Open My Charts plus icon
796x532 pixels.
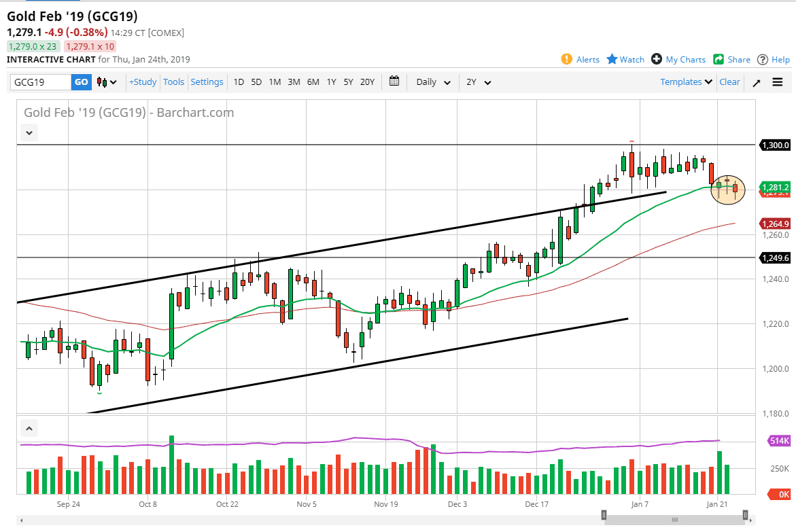point(657,59)
